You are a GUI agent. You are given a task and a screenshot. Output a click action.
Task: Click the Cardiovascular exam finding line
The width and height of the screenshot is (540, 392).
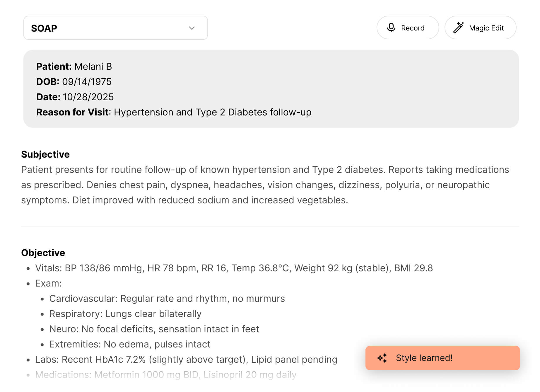(x=167, y=299)
